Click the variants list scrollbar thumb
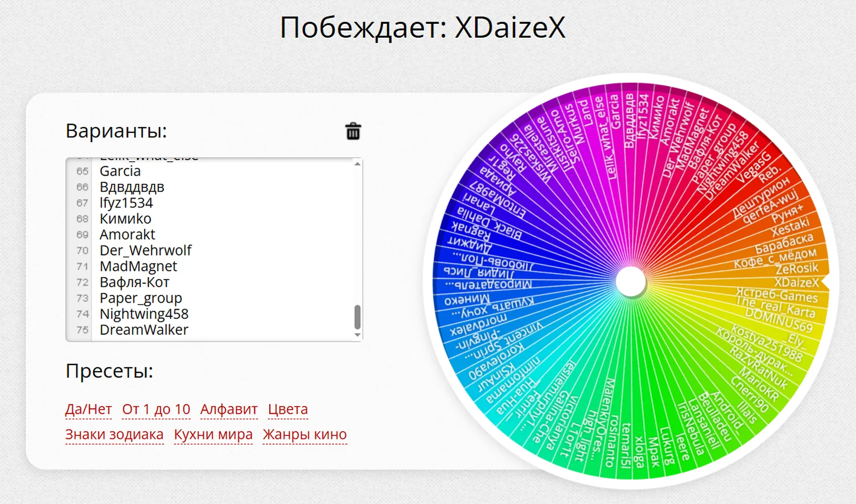The image size is (856, 504). (357, 317)
